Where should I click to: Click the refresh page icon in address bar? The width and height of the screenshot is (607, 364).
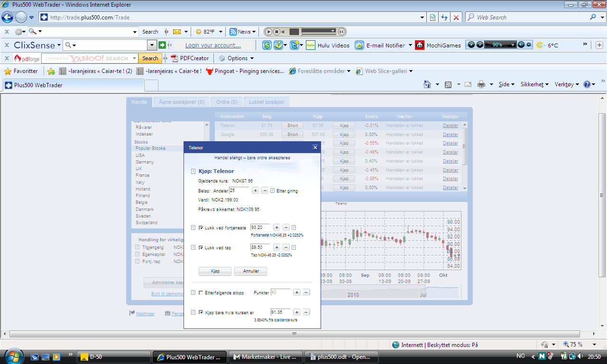444,18
